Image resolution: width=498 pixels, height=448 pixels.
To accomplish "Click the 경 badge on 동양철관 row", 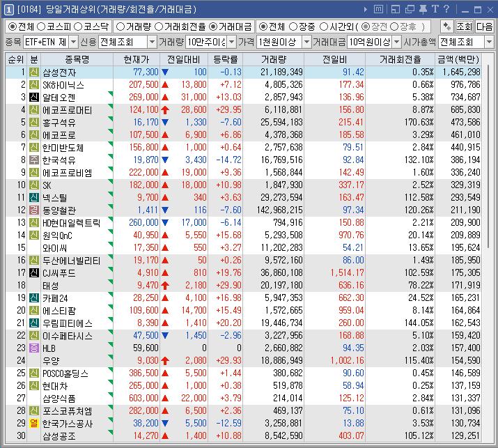I will pos(34,210).
